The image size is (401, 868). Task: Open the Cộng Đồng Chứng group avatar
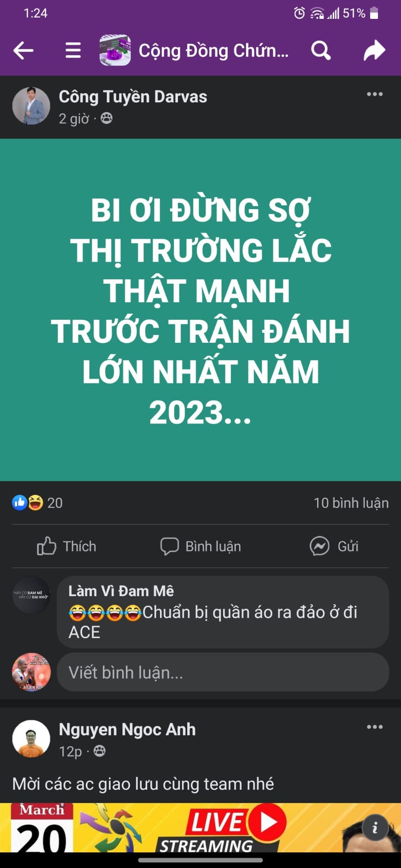click(x=115, y=50)
